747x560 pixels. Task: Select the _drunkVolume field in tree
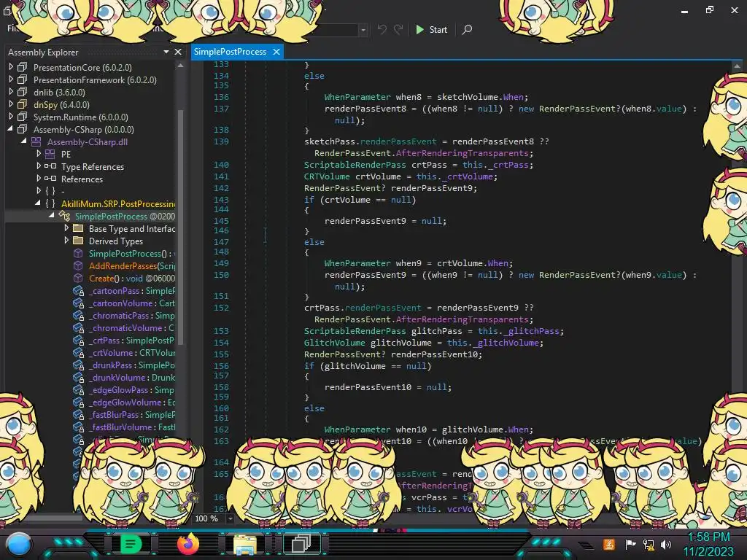132,377
